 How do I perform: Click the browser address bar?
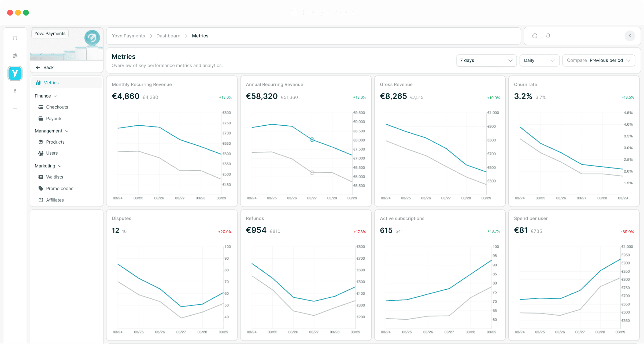[322, 13]
